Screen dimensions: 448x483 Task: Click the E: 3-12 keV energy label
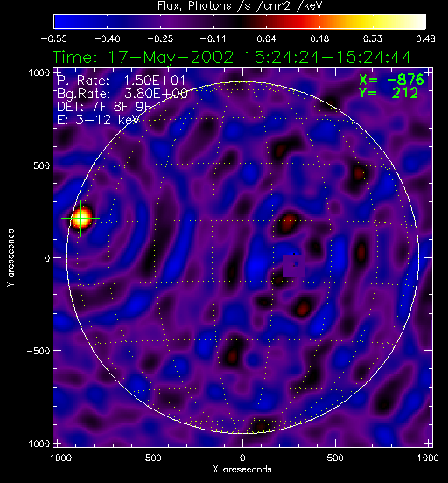click(x=98, y=120)
